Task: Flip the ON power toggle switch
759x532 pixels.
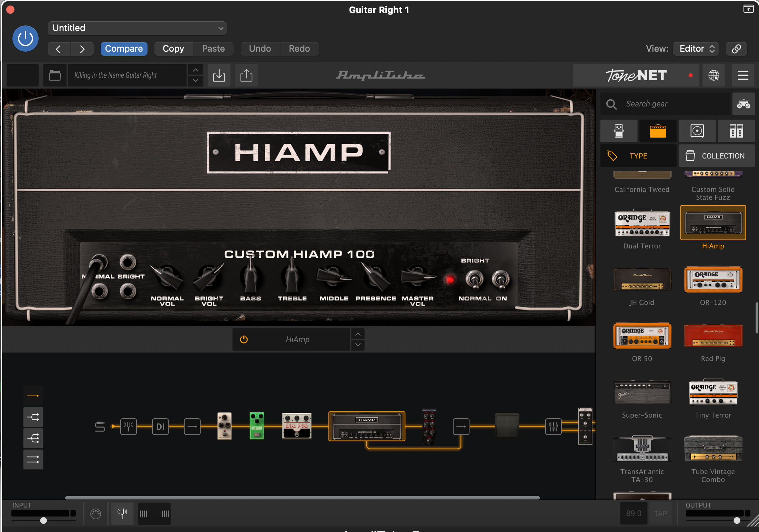Action: pos(500,280)
